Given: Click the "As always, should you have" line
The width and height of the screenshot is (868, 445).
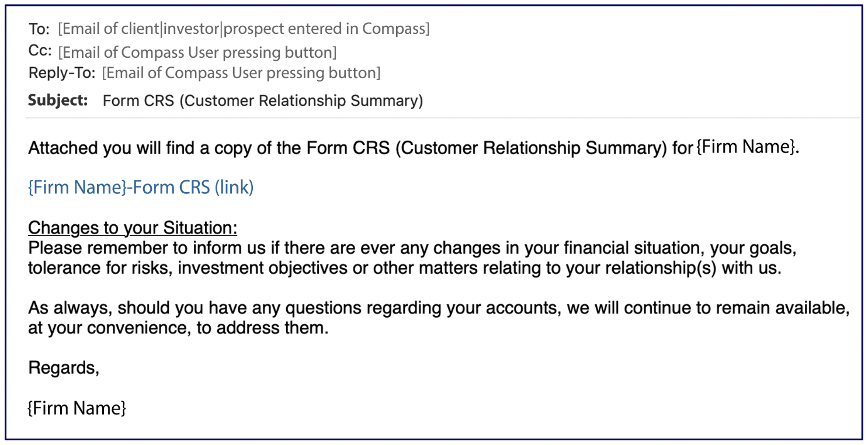Looking at the screenshot, I should point(438,308).
